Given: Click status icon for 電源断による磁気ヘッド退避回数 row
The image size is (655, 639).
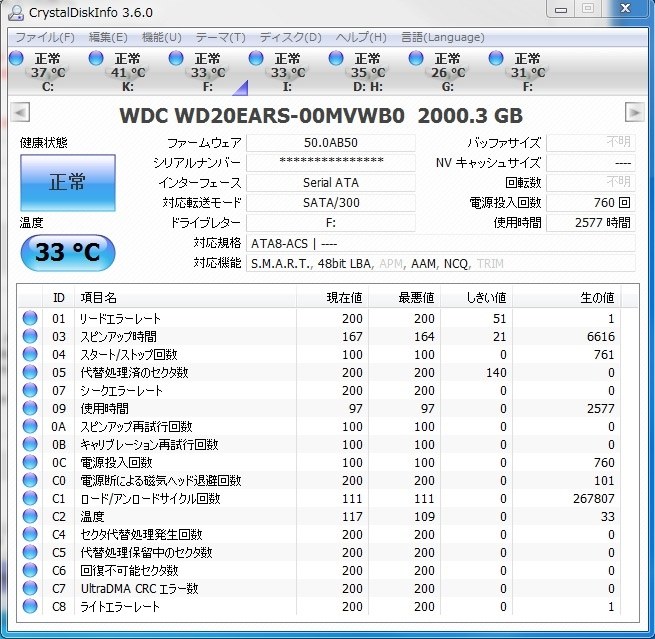Looking at the screenshot, I should [30, 480].
